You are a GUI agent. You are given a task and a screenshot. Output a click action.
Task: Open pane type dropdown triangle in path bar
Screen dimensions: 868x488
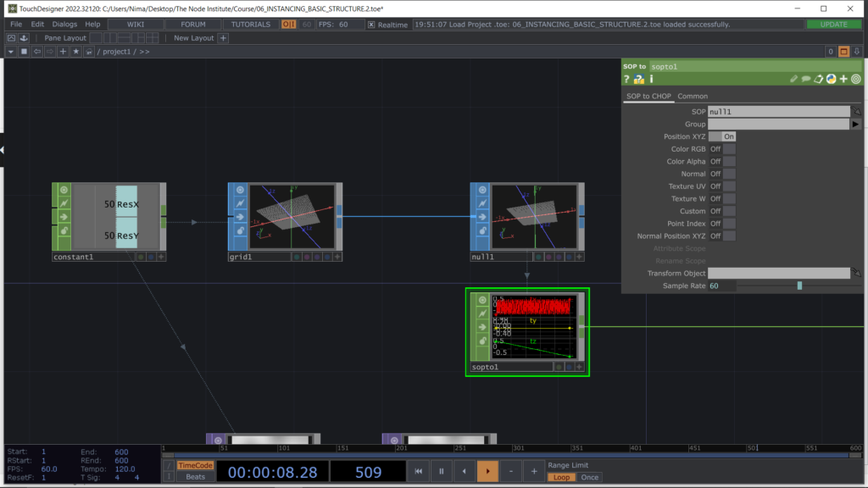[10, 52]
